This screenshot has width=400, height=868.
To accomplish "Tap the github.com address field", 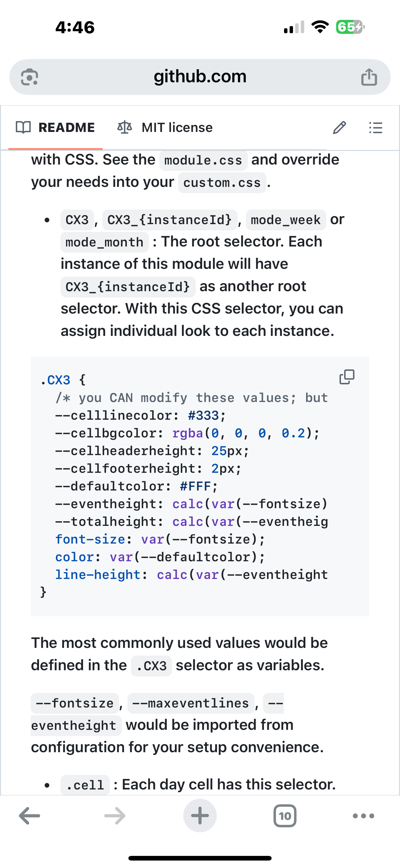I will click(200, 77).
